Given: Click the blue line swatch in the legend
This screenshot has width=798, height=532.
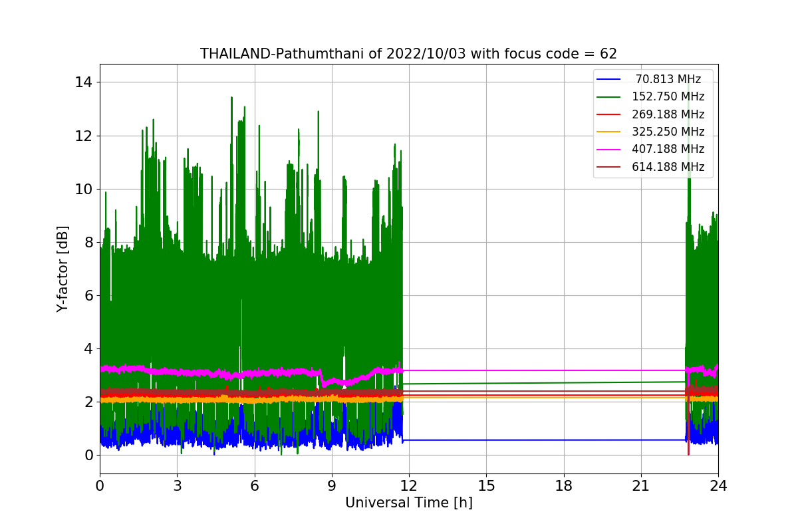Looking at the screenshot, I should click(x=609, y=80).
